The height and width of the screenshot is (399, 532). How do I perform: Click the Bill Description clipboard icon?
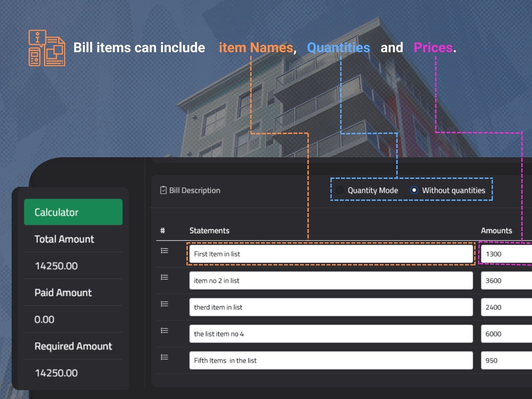click(163, 190)
